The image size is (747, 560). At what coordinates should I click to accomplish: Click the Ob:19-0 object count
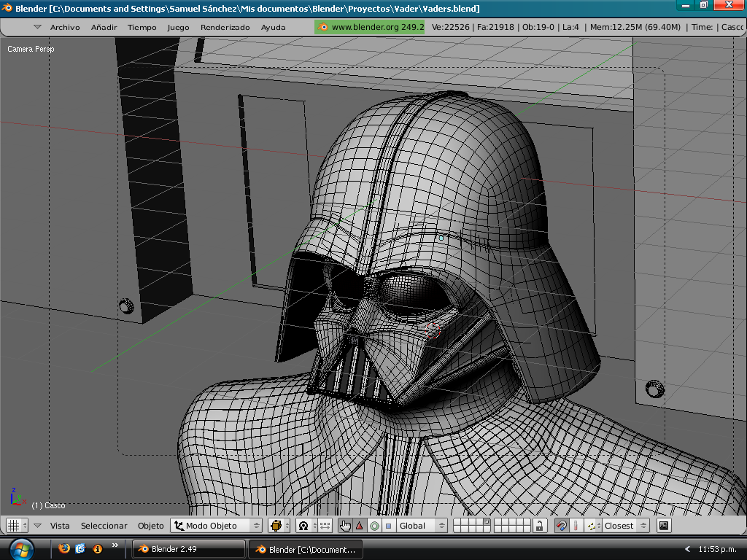538,27
